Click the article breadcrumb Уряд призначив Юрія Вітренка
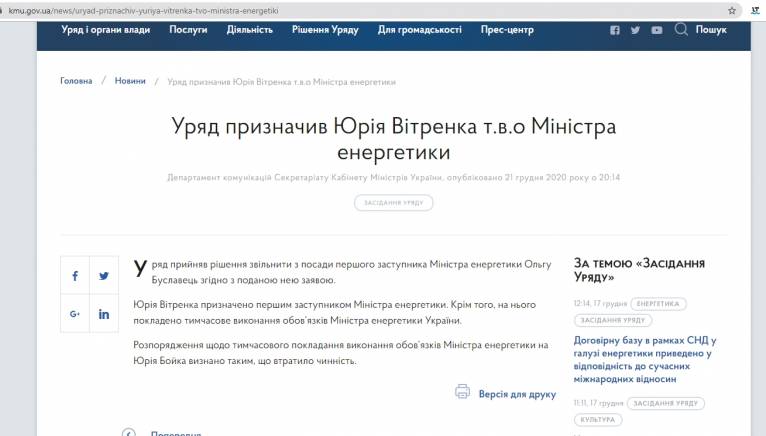Screen dimensions: 766x436 pos(281,82)
